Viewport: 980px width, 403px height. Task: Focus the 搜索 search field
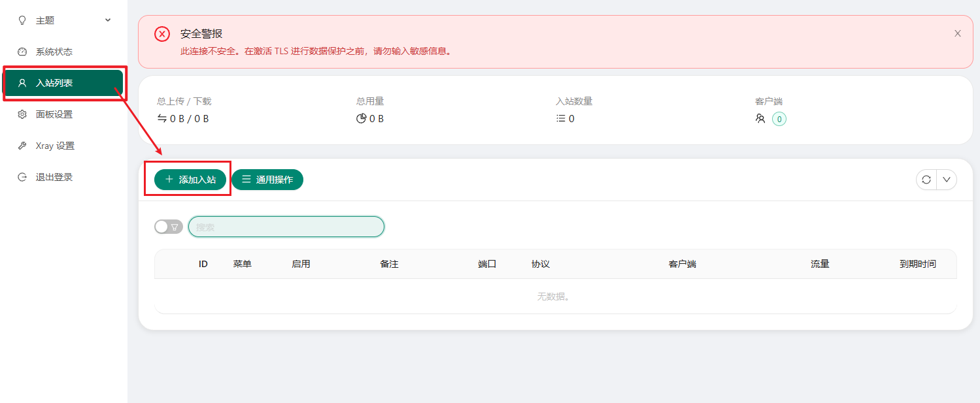click(286, 227)
